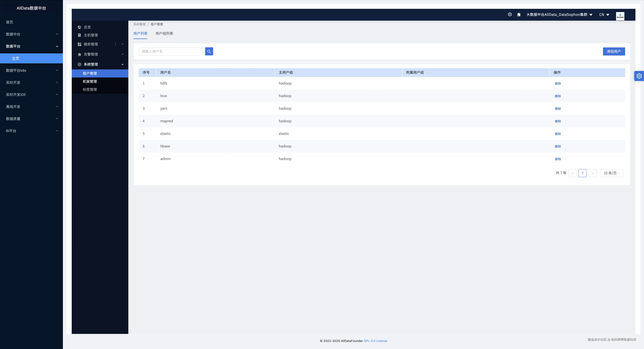This screenshot has width=644, height=349.
Task: Expand the service management submenu chevron
Action: pyautogui.click(x=123, y=44)
